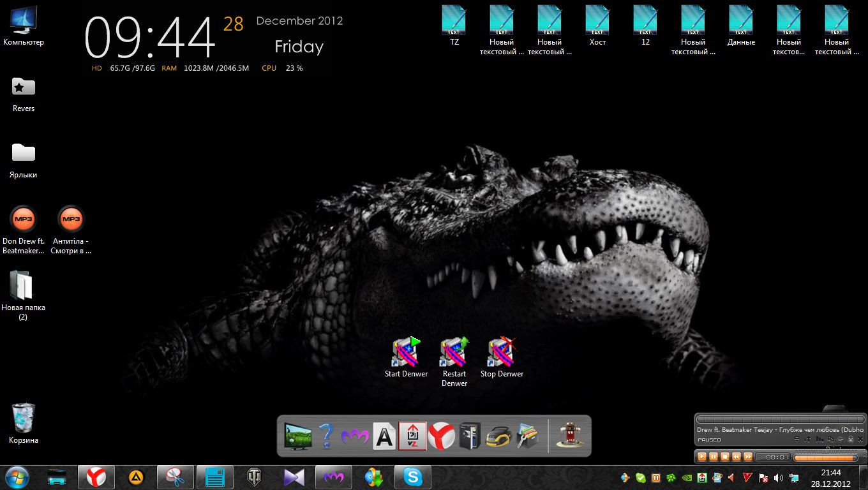This screenshot has height=490, width=868.
Task: Open the blue question mark dock icon
Action: point(326,436)
